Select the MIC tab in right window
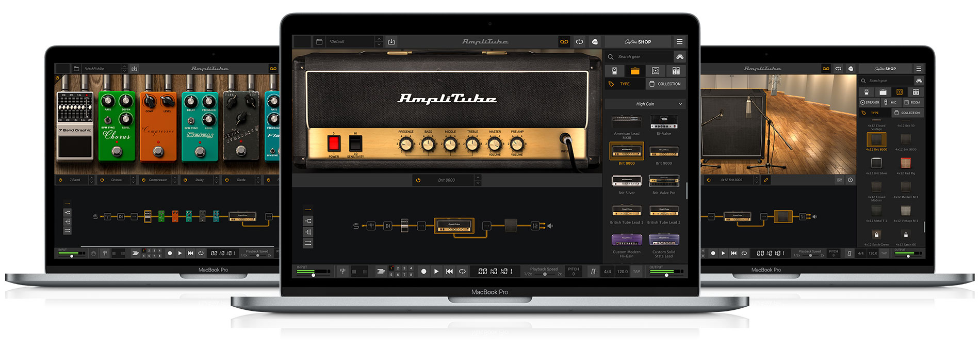 click(x=890, y=102)
